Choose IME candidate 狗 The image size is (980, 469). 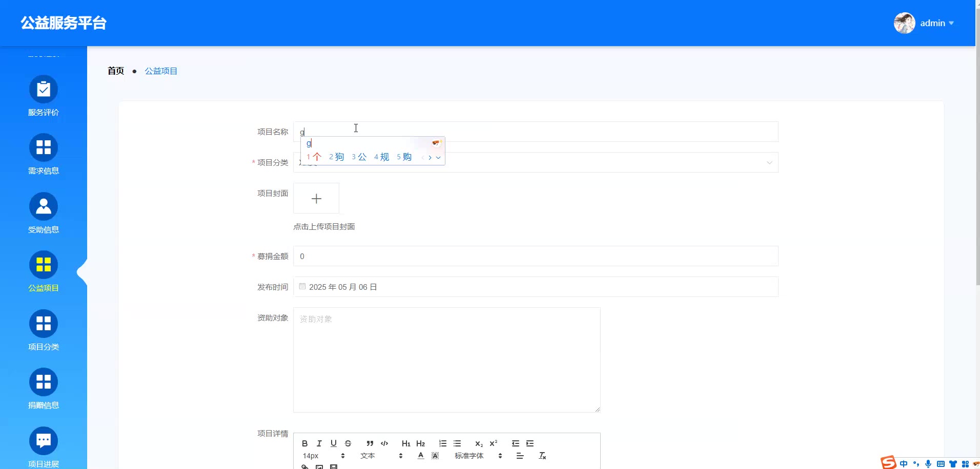(x=337, y=157)
